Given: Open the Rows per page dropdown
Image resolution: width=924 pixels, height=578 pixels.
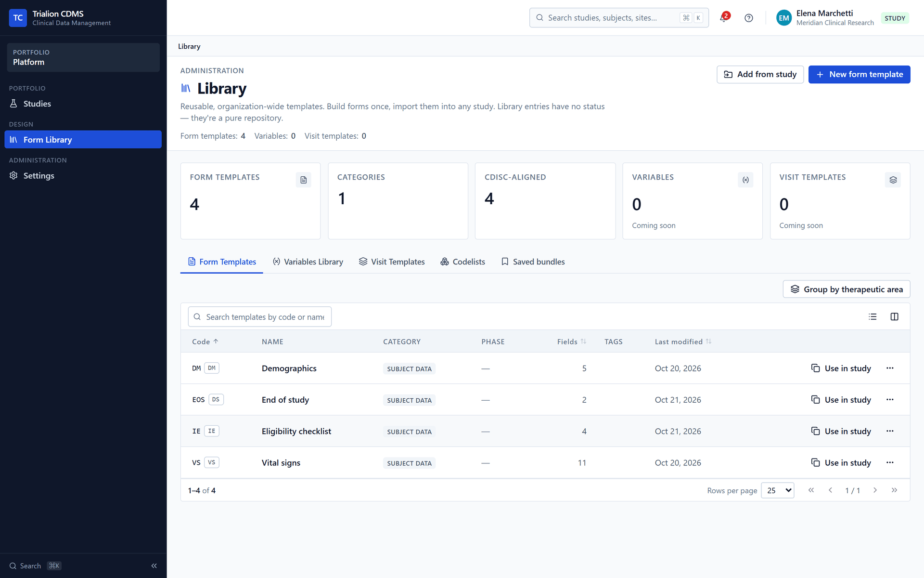Looking at the screenshot, I should [778, 490].
